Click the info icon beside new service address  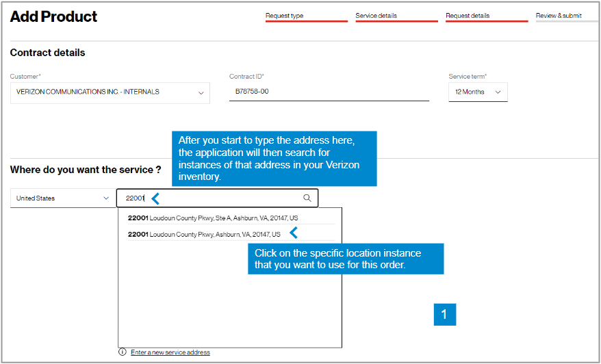(x=123, y=352)
